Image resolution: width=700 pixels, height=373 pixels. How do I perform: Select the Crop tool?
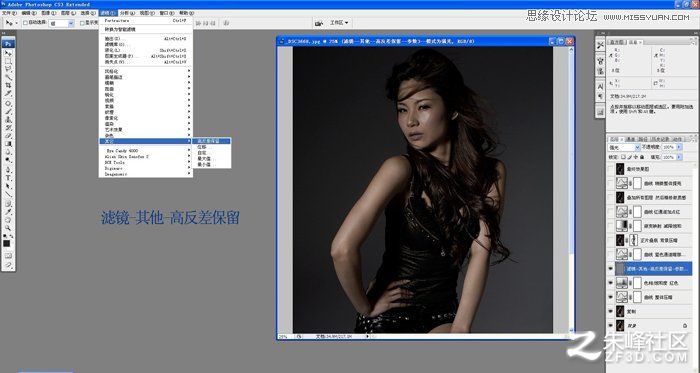[8, 85]
